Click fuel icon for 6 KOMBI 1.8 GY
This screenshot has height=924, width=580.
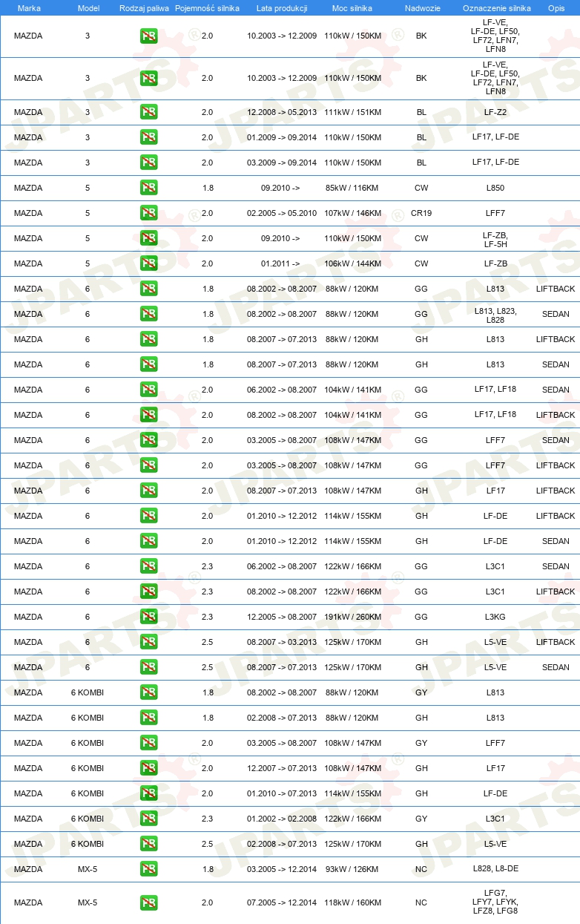tap(148, 692)
